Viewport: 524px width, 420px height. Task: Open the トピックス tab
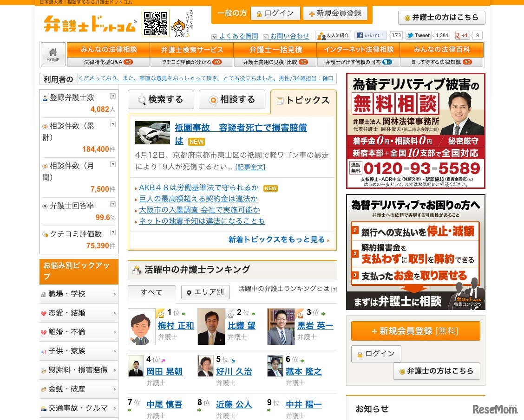click(304, 99)
